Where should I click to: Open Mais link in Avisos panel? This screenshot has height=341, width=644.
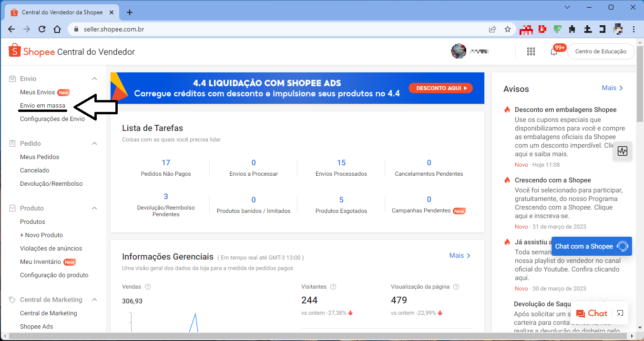(613, 88)
